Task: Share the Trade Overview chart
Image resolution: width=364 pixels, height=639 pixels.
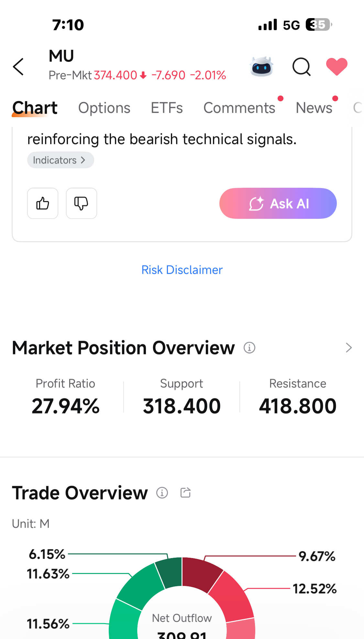Action: pyautogui.click(x=185, y=492)
